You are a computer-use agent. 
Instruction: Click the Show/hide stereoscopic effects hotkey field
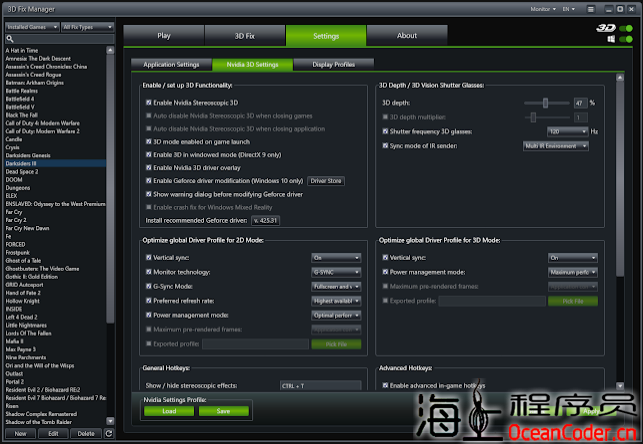tap(320, 386)
